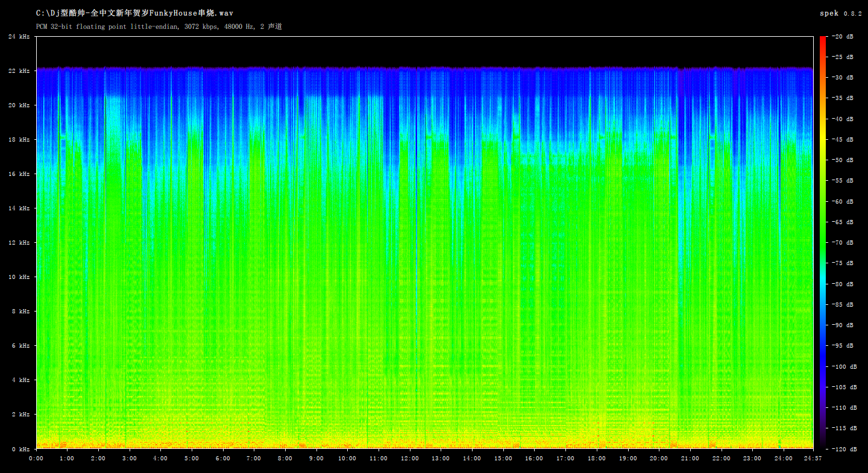The width and height of the screenshot is (868, 473).
Task: Click the -90 dB scale label
Action: (x=842, y=325)
